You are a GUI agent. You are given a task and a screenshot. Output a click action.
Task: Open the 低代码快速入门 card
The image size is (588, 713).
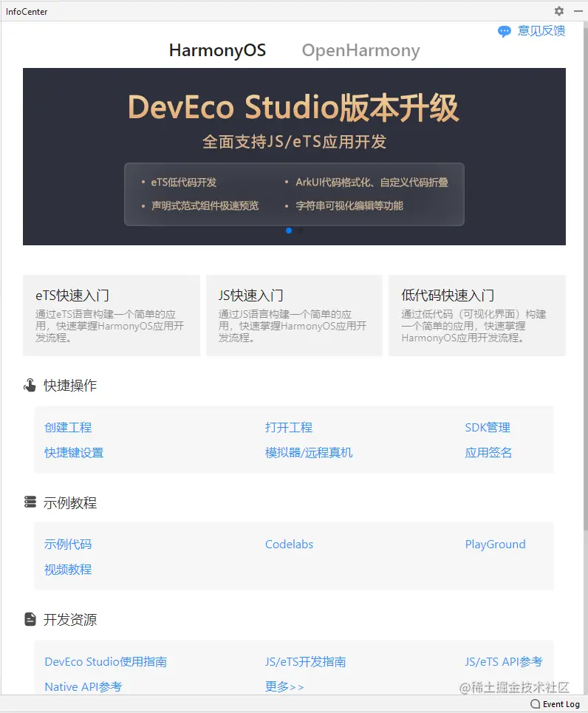[477, 315]
